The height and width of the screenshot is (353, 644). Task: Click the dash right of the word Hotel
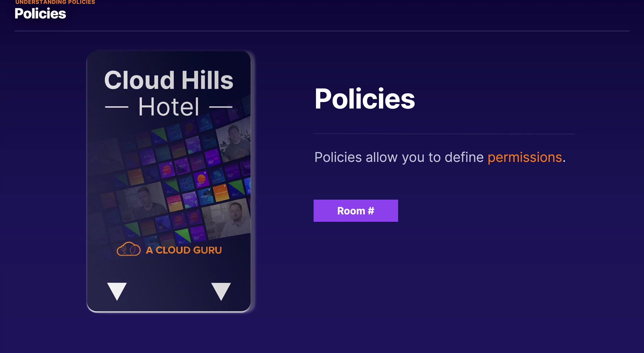pos(221,107)
